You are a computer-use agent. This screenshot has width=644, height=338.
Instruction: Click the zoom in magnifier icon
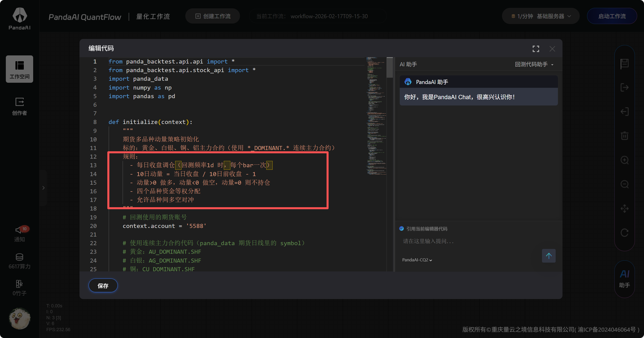625,160
